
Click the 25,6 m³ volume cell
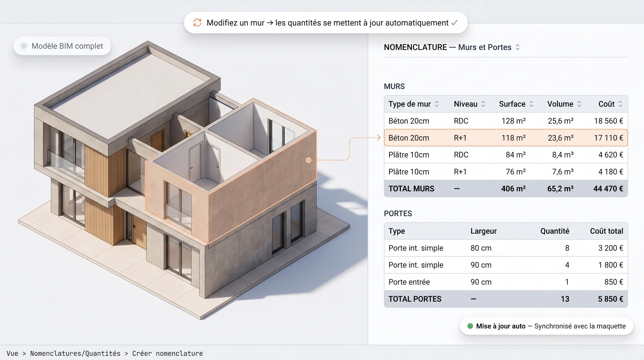click(x=560, y=121)
